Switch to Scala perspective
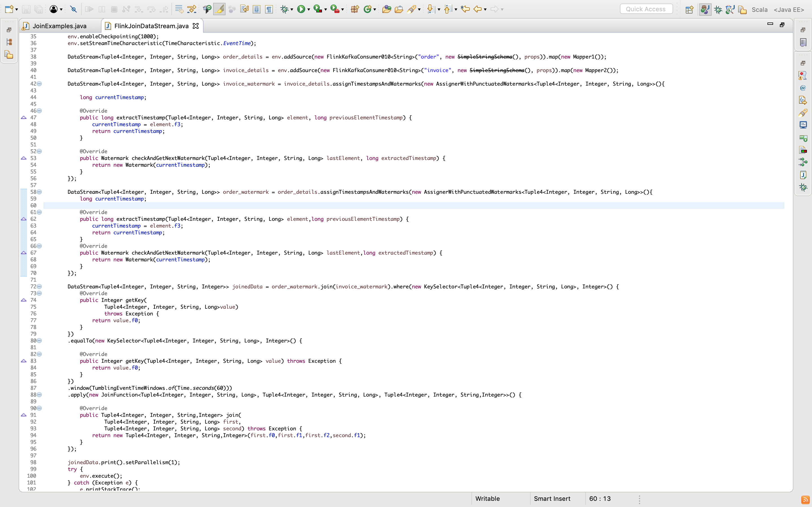Viewport: 812px width, 507px height. coord(759,9)
